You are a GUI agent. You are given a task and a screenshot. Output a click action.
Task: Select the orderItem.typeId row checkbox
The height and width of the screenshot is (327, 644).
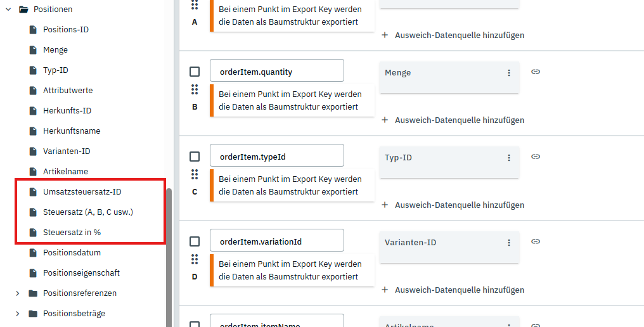click(195, 157)
